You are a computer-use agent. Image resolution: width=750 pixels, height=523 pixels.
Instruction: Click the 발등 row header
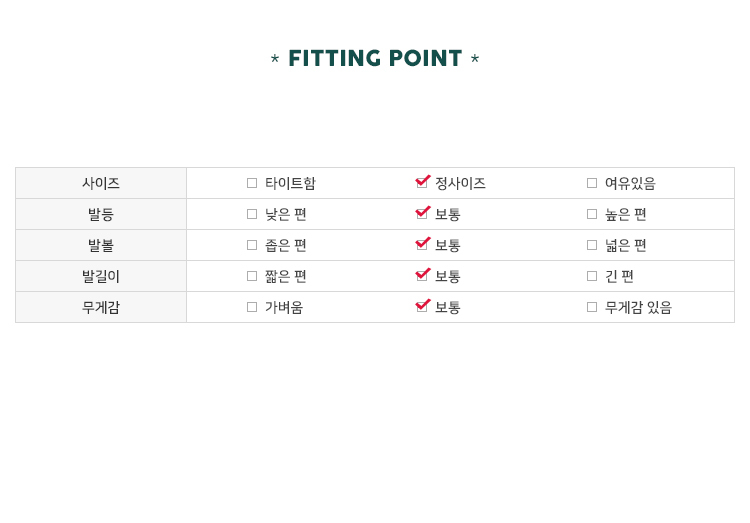[x=101, y=214]
